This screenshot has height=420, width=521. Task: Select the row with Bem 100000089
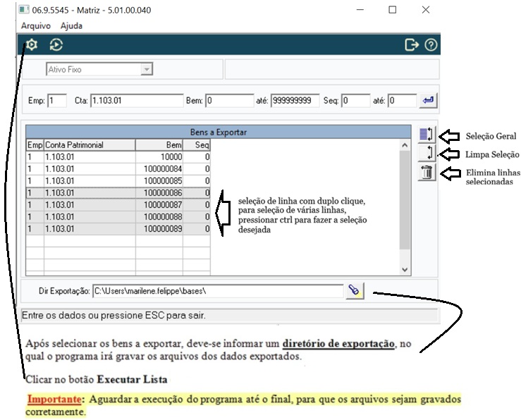click(118, 228)
